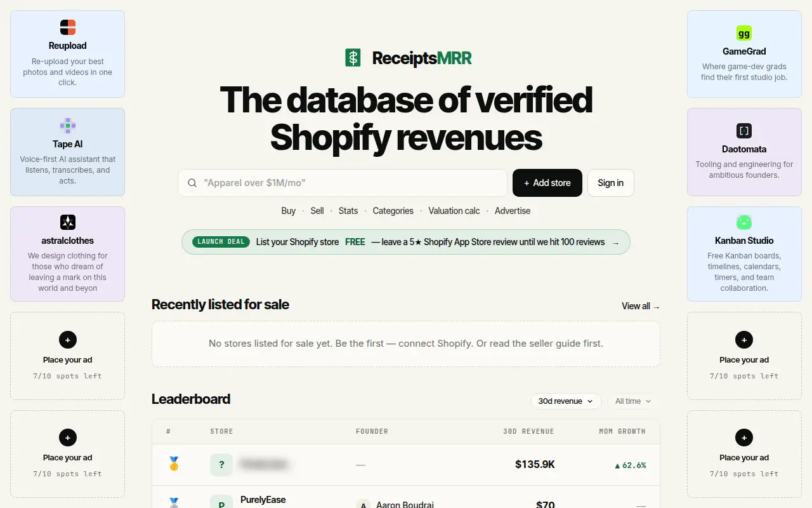Click the ReceiptsMRR green receipt logo icon
This screenshot has width=812, height=508.
353,58
